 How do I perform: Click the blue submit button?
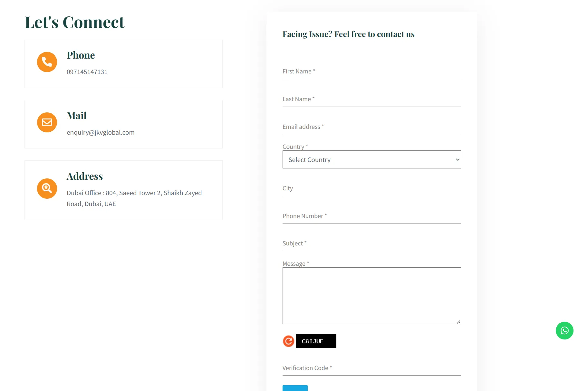[x=295, y=388]
